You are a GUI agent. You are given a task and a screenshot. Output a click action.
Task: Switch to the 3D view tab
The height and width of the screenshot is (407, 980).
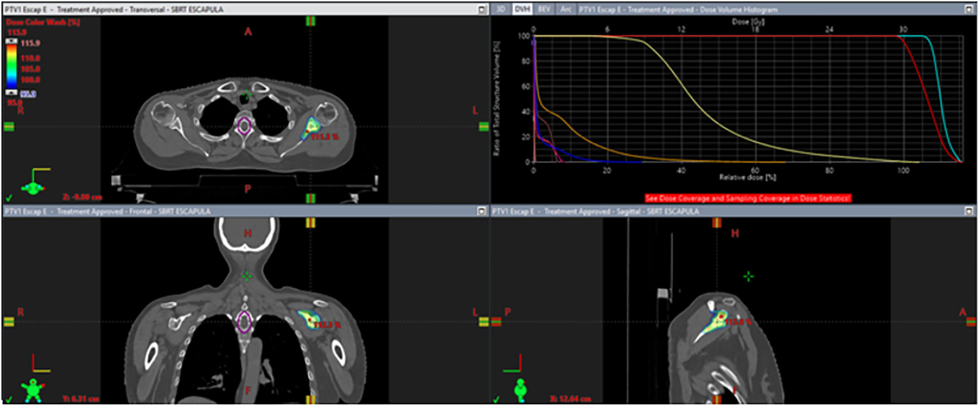[x=501, y=9]
